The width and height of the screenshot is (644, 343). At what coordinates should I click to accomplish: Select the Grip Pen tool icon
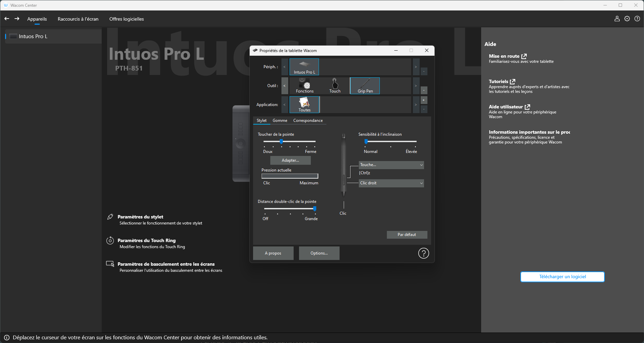pyautogui.click(x=364, y=85)
